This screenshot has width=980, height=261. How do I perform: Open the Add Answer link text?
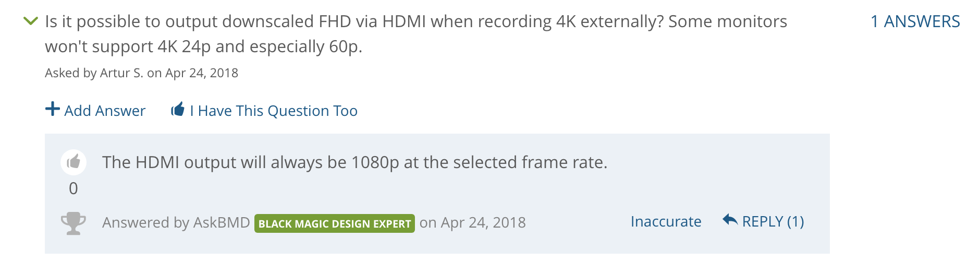[105, 111]
